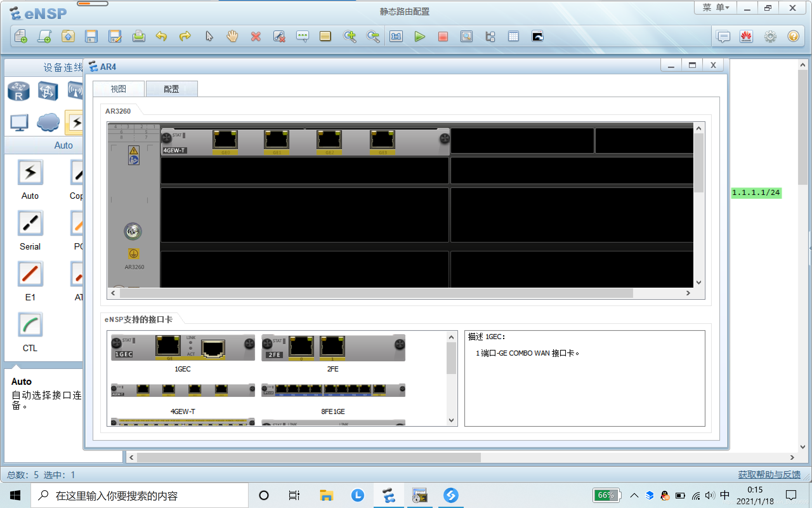Select the cloud device category icon
The image size is (812, 508).
[48, 122]
